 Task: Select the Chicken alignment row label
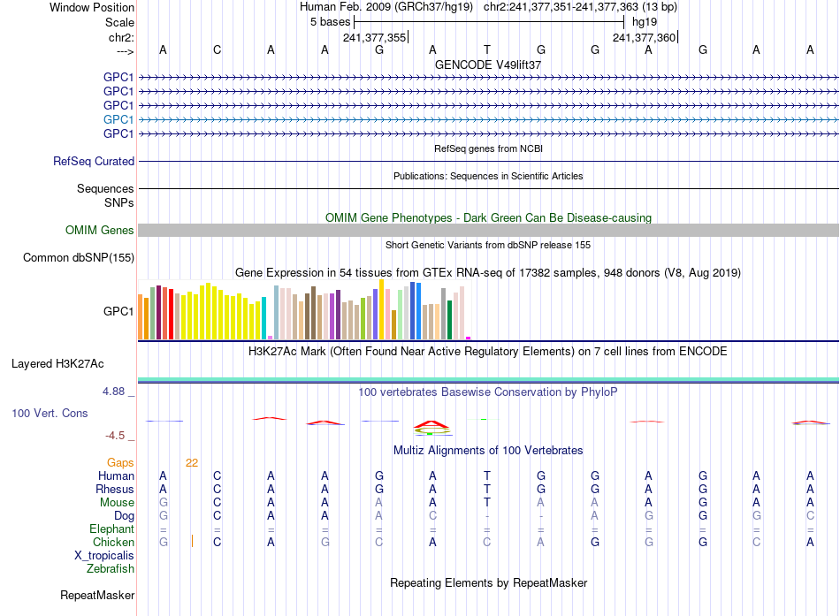pyautogui.click(x=113, y=542)
